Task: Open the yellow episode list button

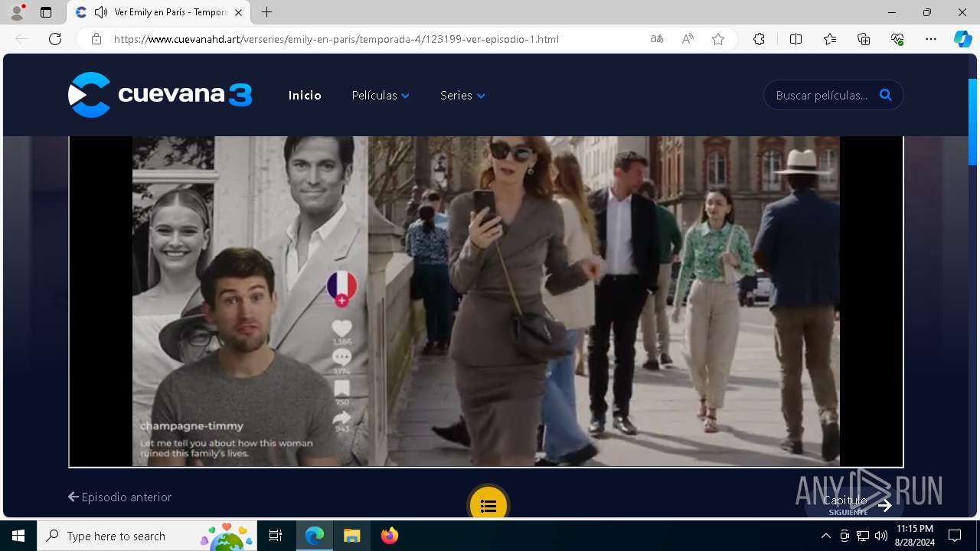Action: pyautogui.click(x=488, y=505)
